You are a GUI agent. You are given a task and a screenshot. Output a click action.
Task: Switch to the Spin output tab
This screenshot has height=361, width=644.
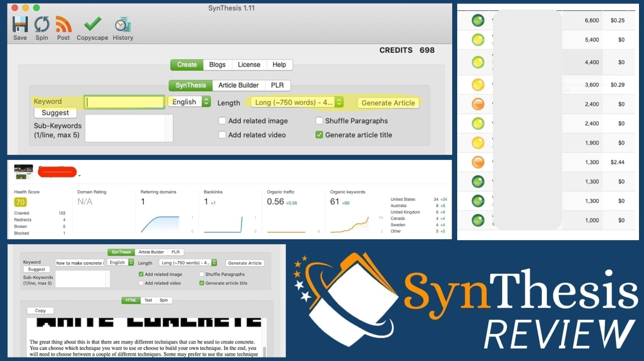(164, 300)
